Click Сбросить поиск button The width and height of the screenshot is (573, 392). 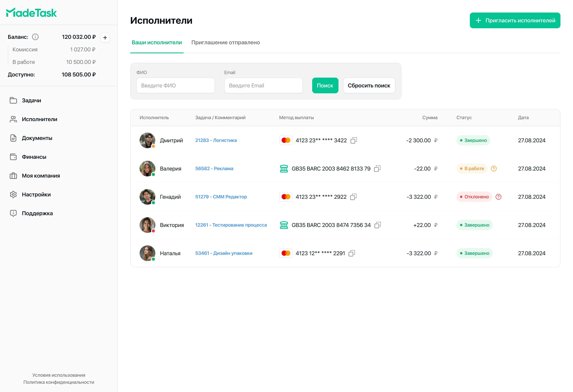point(369,85)
